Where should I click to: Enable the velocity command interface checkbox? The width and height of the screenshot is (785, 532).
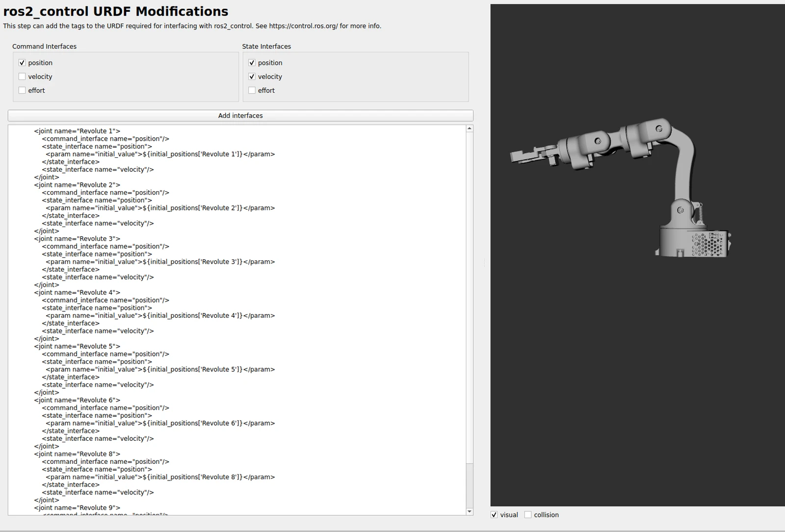coord(22,76)
